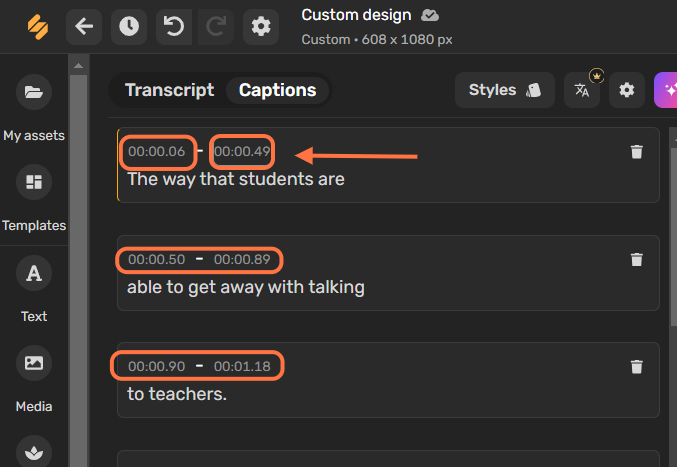Open caption Styles button
677x467 pixels.
point(505,90)
